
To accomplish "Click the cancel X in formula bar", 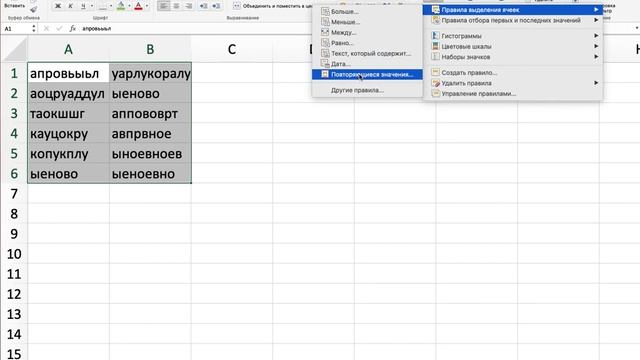I will click(46, 29).
